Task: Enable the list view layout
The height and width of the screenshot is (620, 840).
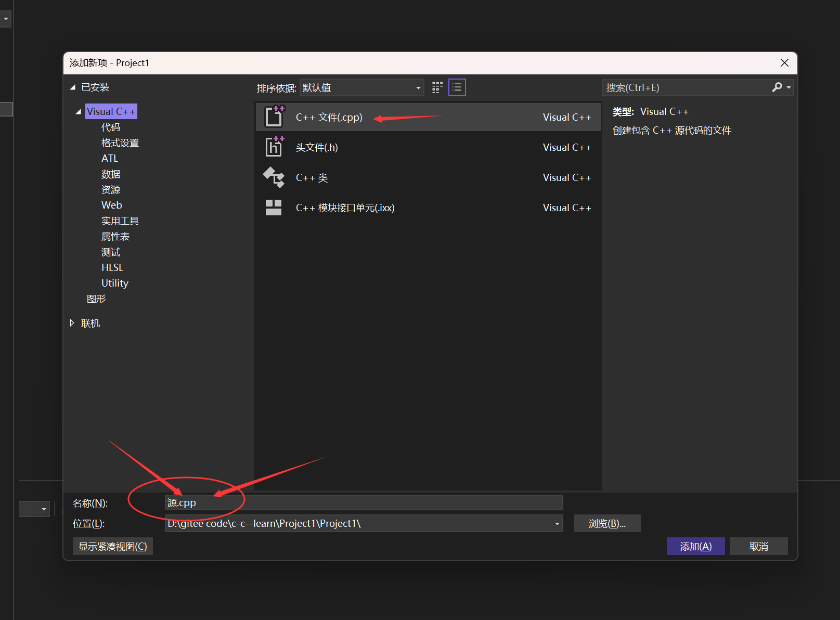Action: click(x=457, y=87)
